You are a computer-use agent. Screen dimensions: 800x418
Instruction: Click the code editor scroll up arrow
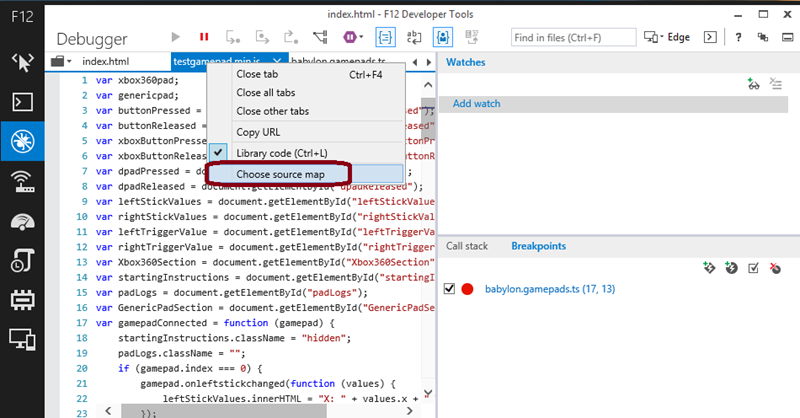click(x=428, y=85)
